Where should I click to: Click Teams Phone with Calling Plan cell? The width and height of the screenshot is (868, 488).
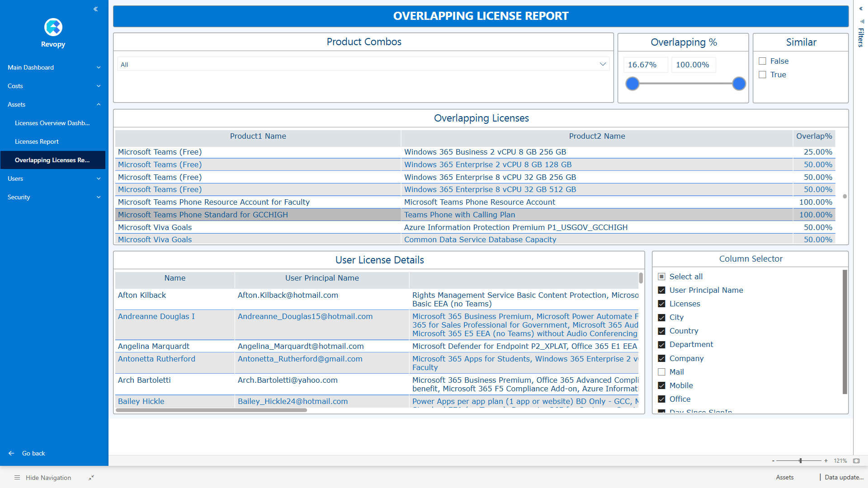pos(597,215)
